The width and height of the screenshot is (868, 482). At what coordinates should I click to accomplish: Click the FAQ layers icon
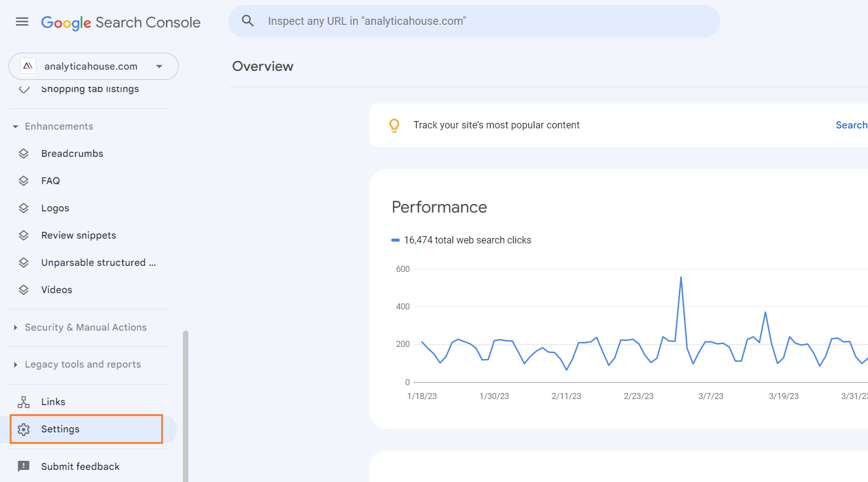(x=24, y=181)
